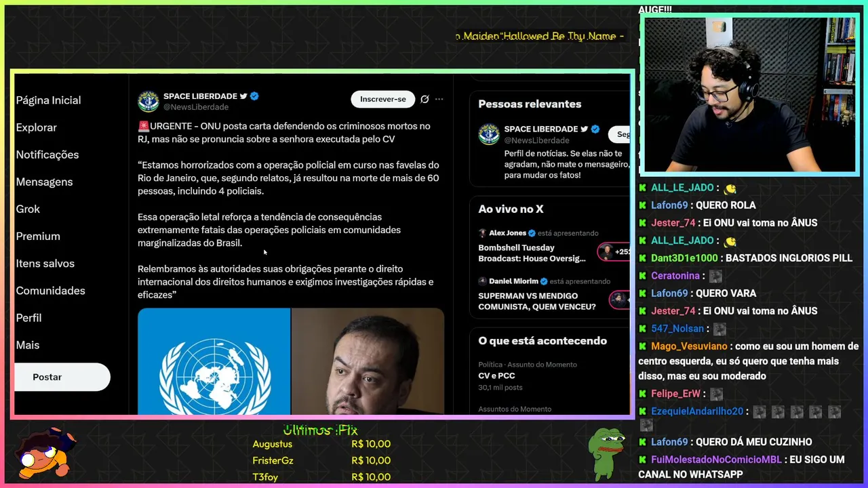Viewport: 868px width, 488px height.
Task: Select Grok in the sidebar
Action: click(28, 209)
